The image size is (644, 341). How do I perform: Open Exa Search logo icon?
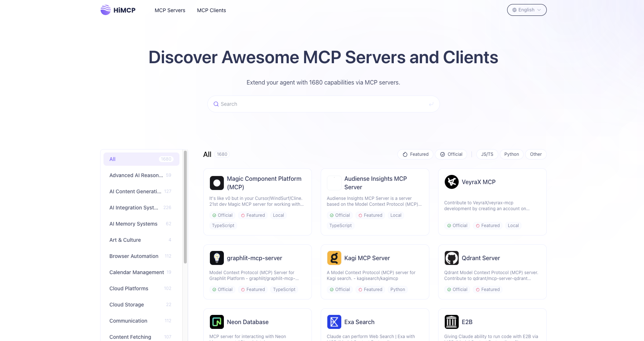click(334, 322)
